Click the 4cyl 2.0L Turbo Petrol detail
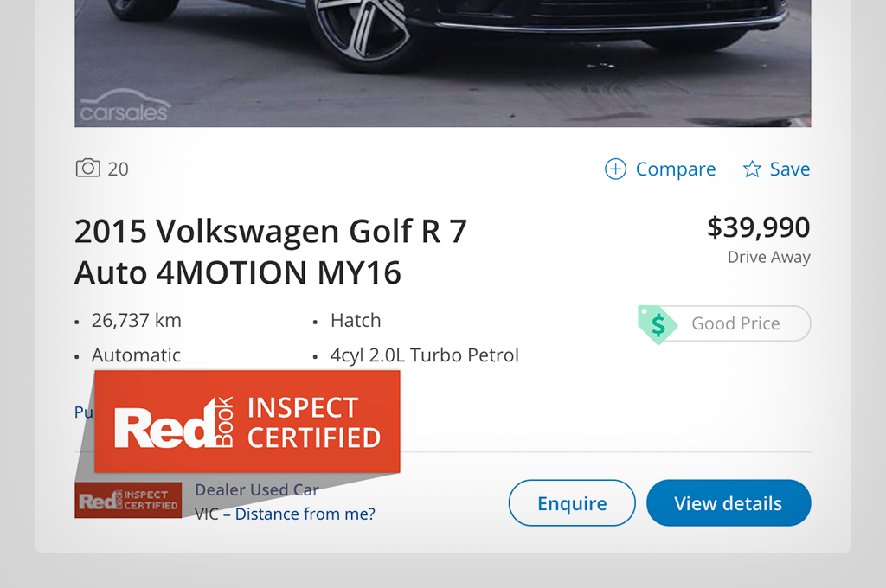Viewport: 886px width, 588px height. click(x=425, y=355)
